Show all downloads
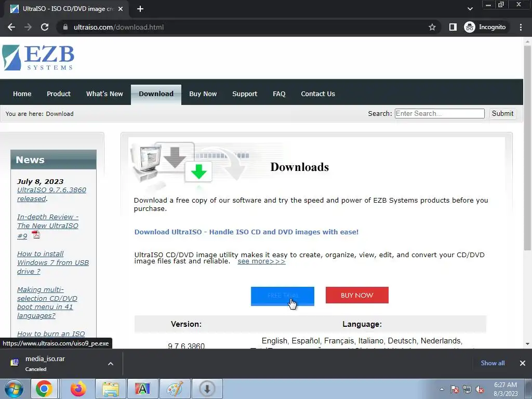 [x=493, y=363]
